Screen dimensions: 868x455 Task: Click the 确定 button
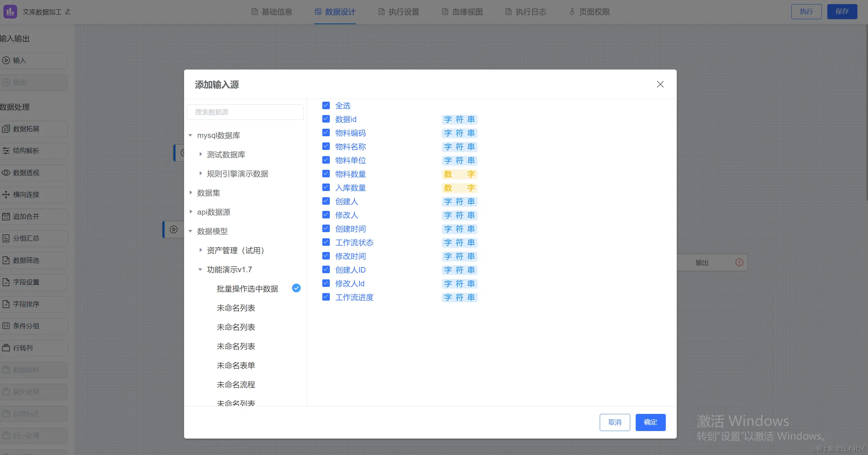650,422
